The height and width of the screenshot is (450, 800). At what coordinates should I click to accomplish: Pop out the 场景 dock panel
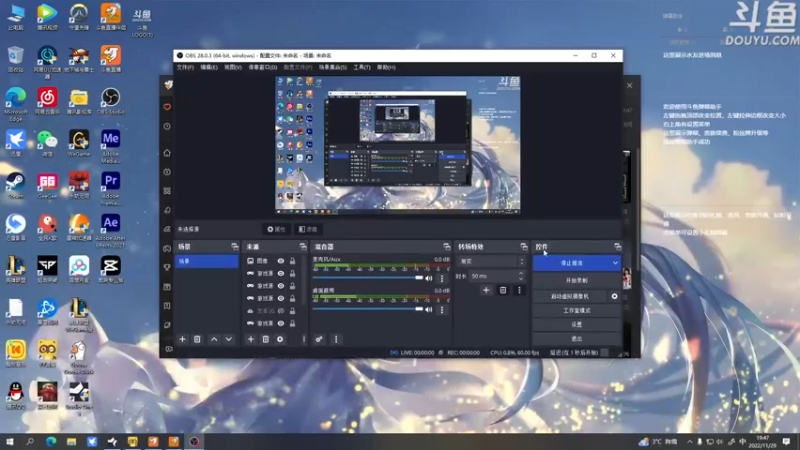coord(235,246)
